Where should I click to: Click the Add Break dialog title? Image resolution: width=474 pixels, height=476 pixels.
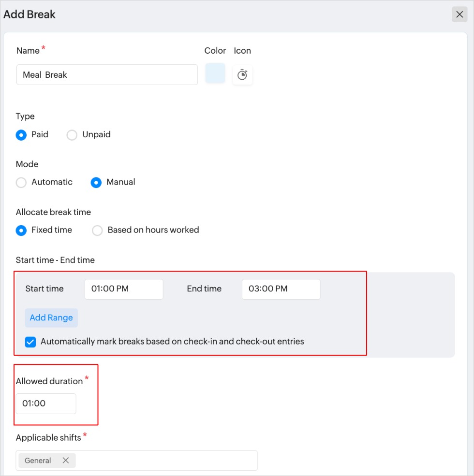[30, 14]
